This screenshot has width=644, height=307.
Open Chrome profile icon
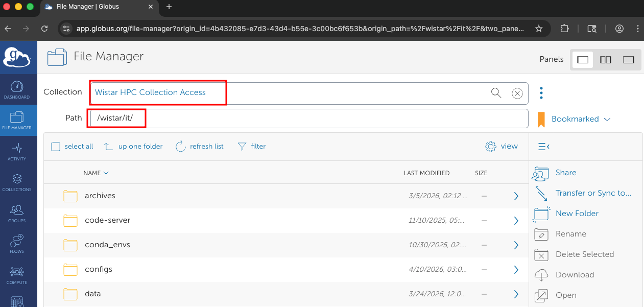point(619,29)
